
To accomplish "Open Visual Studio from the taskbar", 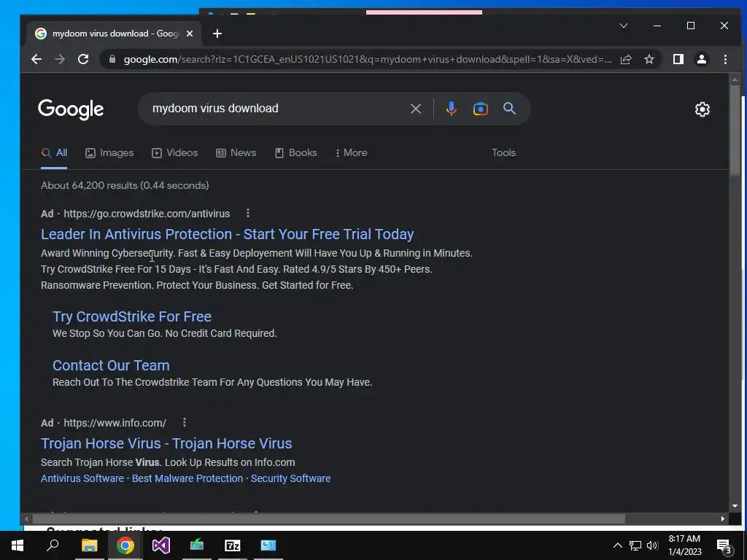I will (x=161, y=545).
